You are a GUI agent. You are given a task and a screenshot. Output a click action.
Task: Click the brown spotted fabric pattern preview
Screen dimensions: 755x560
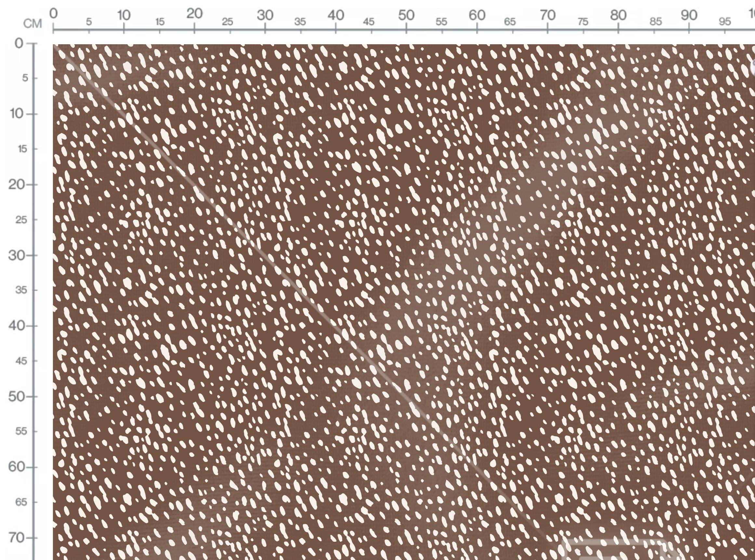click(404, 302)
